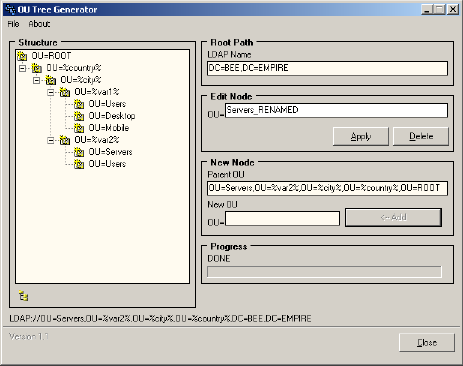The height and width of the screenshot is (366, 463).
Task: Select the OU=%city% tree item
Action: coord(80,80)
